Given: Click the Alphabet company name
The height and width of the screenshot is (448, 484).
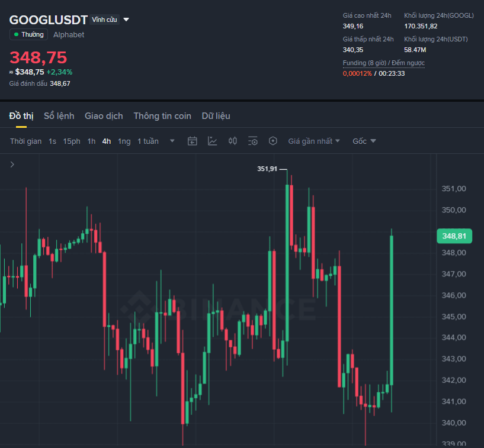Looking at the screenshot, I should [69, 35].
